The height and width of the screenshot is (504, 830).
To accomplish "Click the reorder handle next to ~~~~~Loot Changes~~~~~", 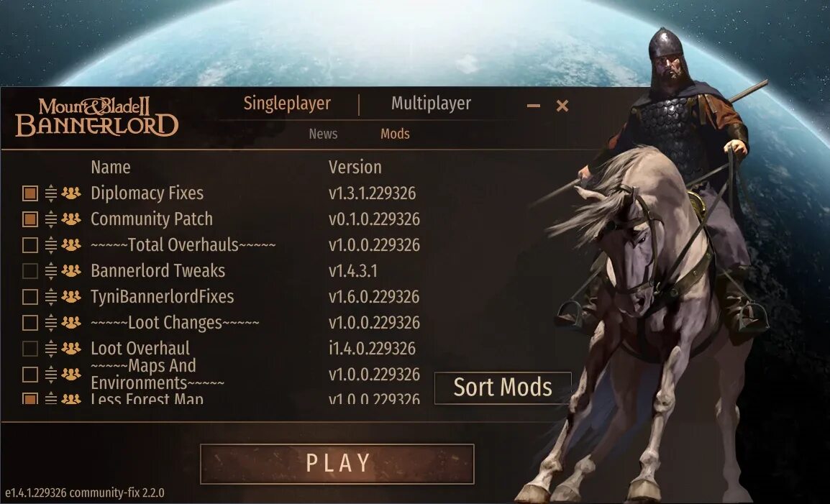I will pyautogui.click(x=51, y=322).
